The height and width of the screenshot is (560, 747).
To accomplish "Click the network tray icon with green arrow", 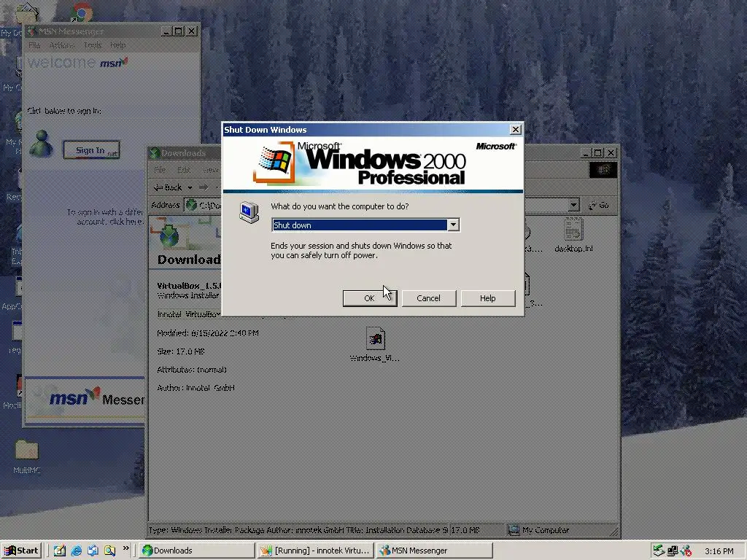I will (x=659, y=551).
